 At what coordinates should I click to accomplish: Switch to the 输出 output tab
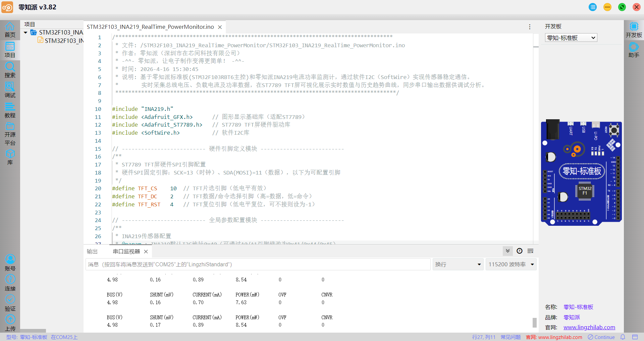pos(92,252)
